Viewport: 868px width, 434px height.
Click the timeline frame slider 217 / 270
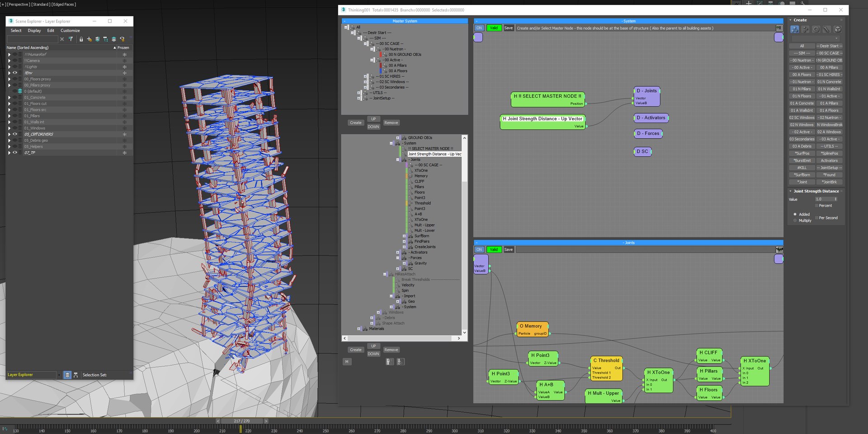(x=241, y=421)
